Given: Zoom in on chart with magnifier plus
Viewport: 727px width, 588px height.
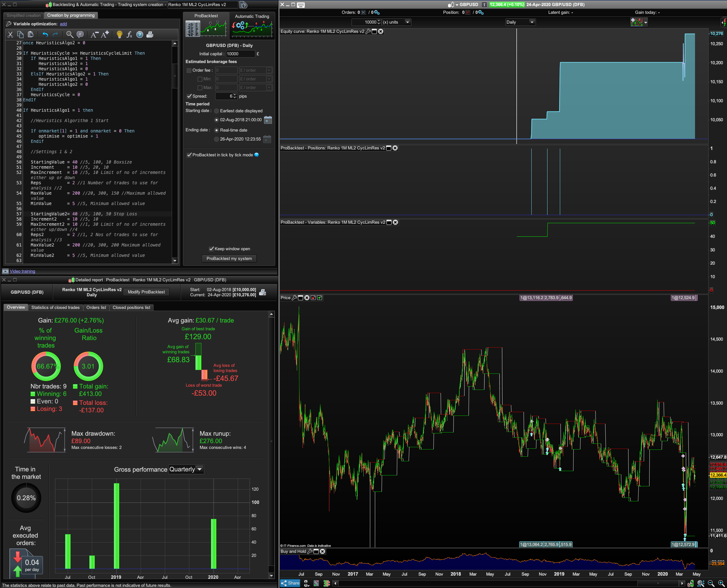Looking at the screenshot, I should 721,583.
